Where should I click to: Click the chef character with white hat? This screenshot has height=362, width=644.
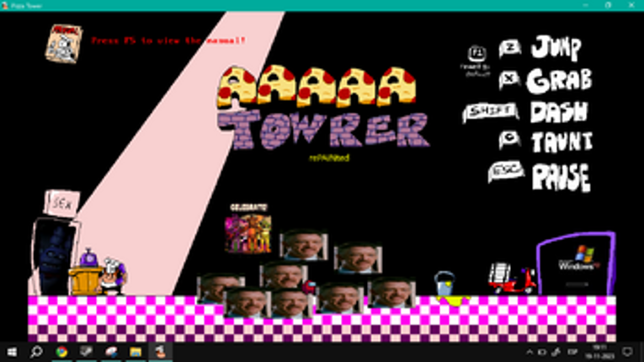[x=112, y=276]
